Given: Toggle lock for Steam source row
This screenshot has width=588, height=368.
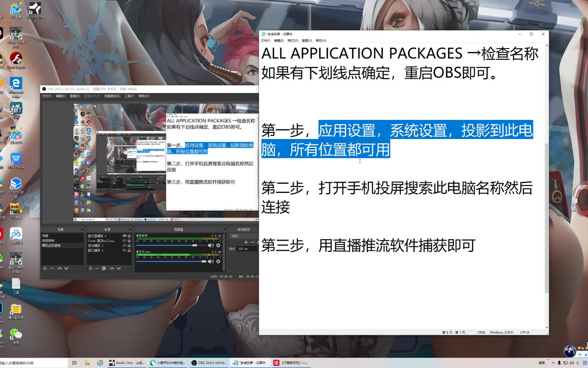Looking at the screenshot, I should click(x=129, y=241).
